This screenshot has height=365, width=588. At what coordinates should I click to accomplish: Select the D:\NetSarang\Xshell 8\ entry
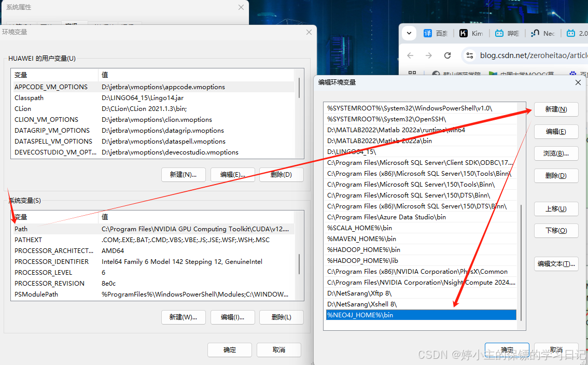coord(421,304)
